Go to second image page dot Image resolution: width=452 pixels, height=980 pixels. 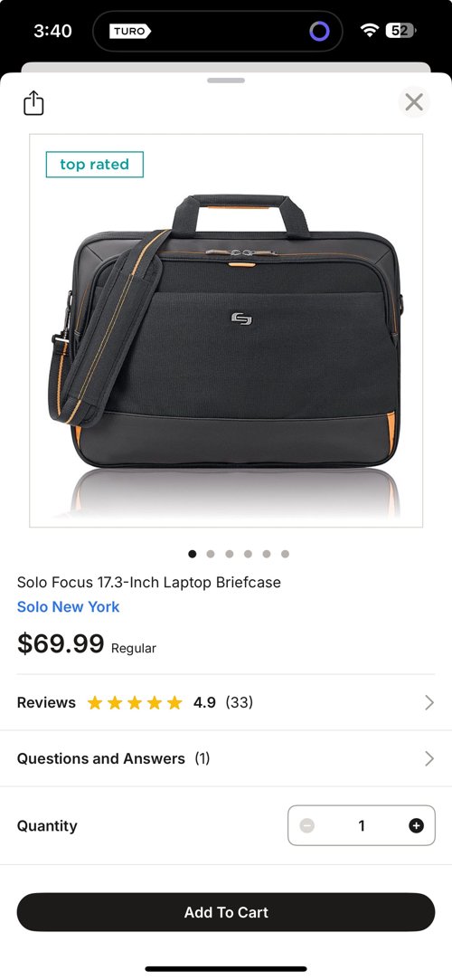point(211,554)
